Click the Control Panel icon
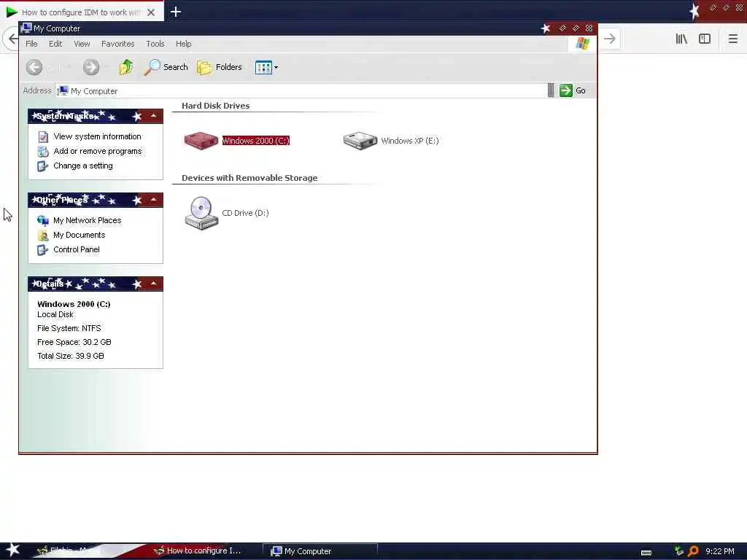The image size is (747, 560). 43,250
